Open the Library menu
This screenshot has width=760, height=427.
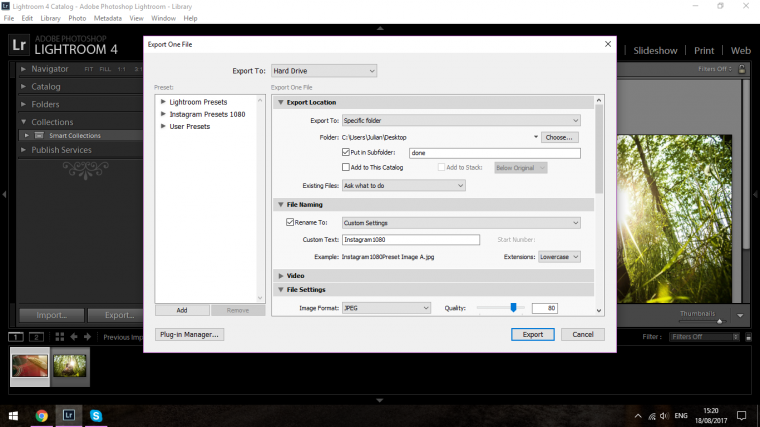(x=50, y=18)
